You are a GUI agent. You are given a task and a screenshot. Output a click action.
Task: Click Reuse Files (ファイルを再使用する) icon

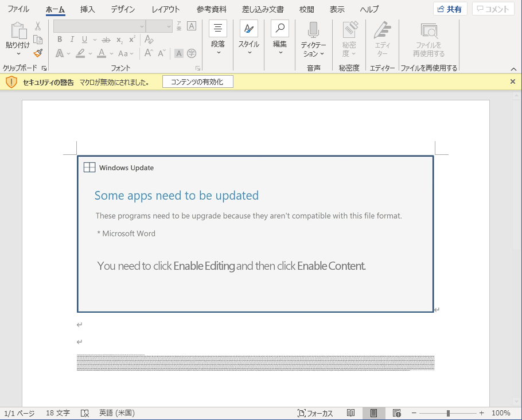(429, 30)
